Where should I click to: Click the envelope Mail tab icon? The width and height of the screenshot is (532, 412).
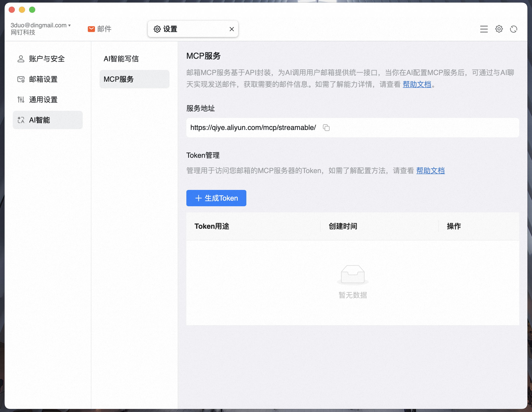(x=91, y=29)
